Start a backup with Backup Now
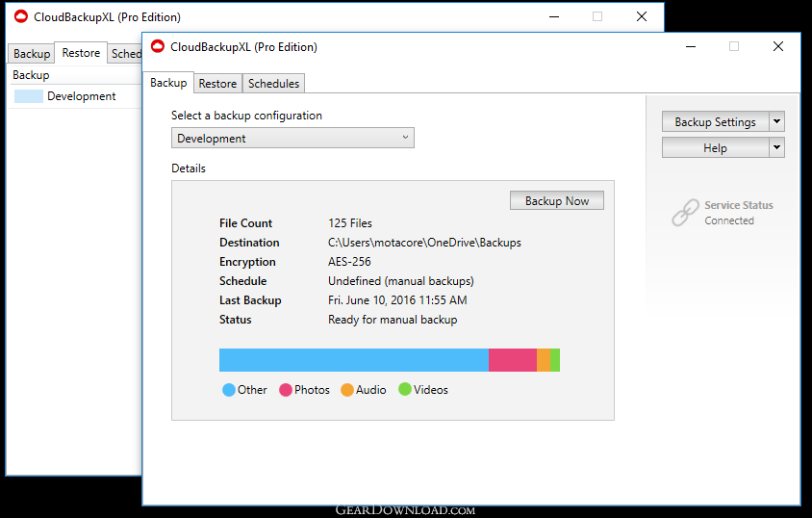 (x=557, y=201)
